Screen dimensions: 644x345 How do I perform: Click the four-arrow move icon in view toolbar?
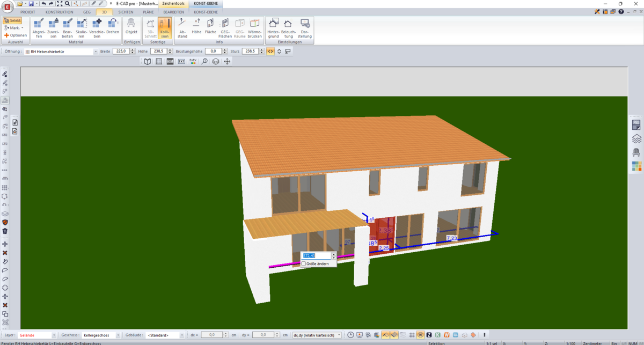227,62
